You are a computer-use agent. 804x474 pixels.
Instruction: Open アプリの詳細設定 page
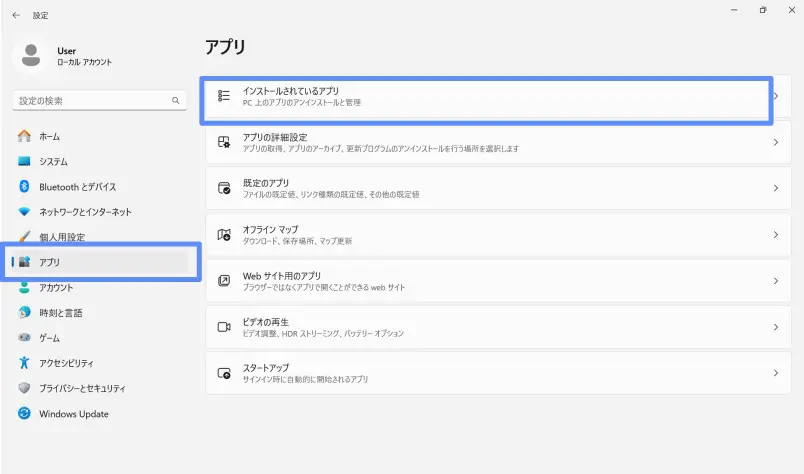[x=498, y=142]
